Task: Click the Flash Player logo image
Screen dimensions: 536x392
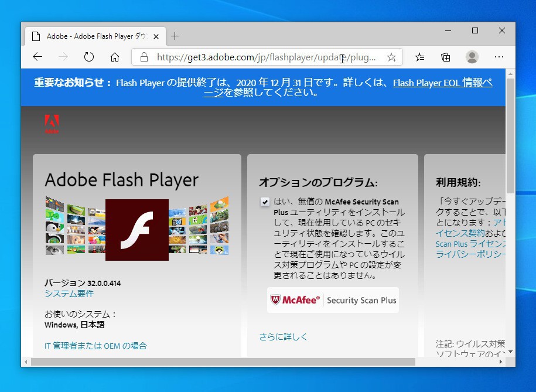Action: [x=137, y=229]
